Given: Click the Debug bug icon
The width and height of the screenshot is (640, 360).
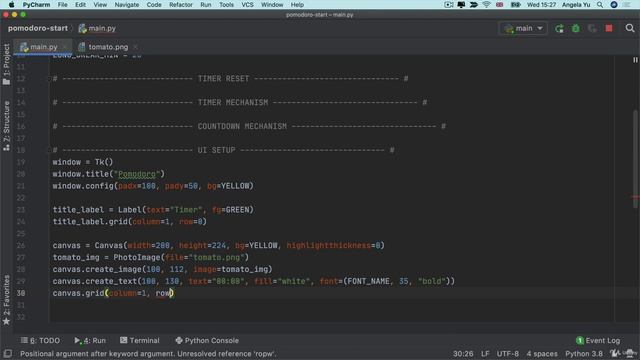Looking at the screenshot, I should [576, 29].
